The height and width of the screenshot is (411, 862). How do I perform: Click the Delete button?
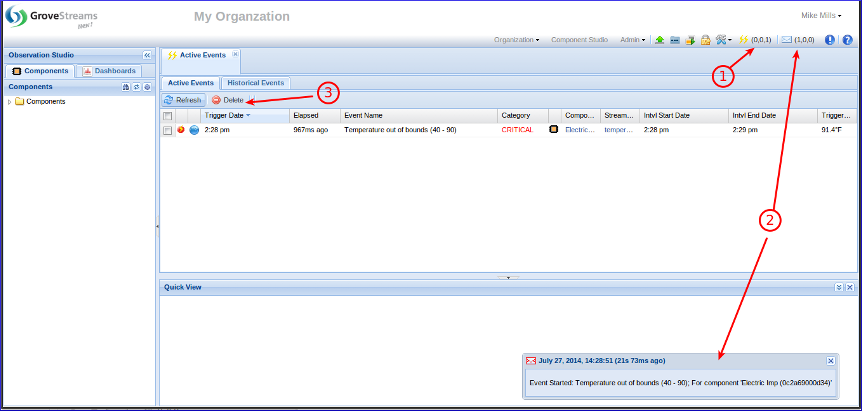coord(227,100)
